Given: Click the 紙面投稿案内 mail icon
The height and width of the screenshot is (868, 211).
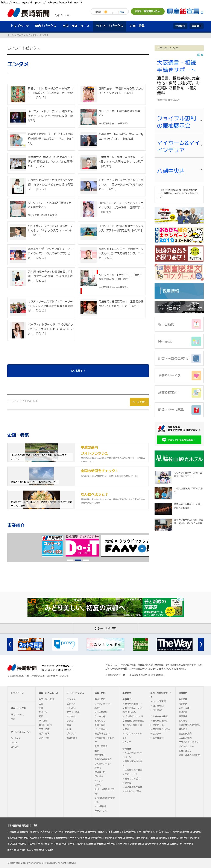Looking at the screenshot, I should (196, 393).
